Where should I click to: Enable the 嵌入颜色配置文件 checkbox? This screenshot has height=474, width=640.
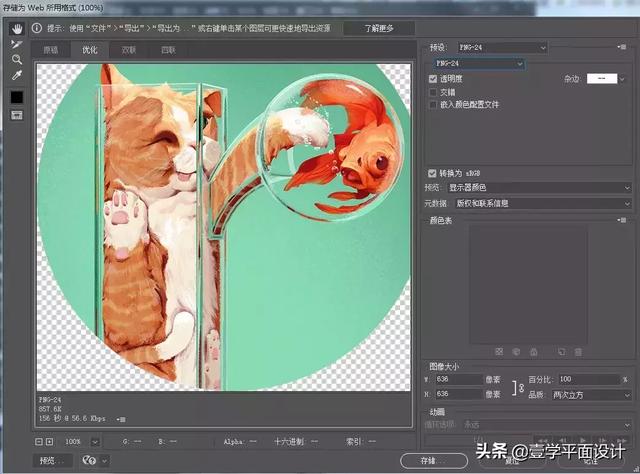pyautogui.click(x=433, y=105)
